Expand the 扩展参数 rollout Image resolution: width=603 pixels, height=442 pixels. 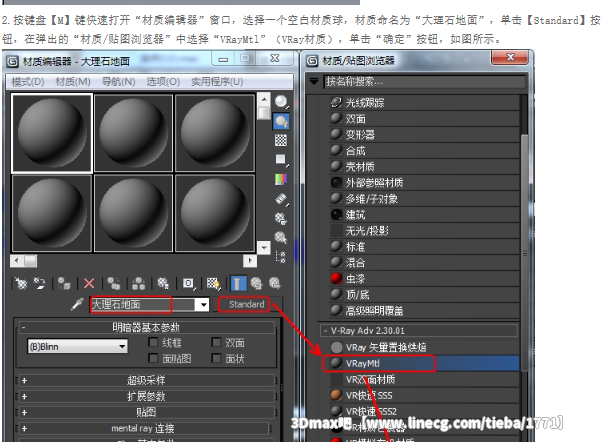point(146,396)
